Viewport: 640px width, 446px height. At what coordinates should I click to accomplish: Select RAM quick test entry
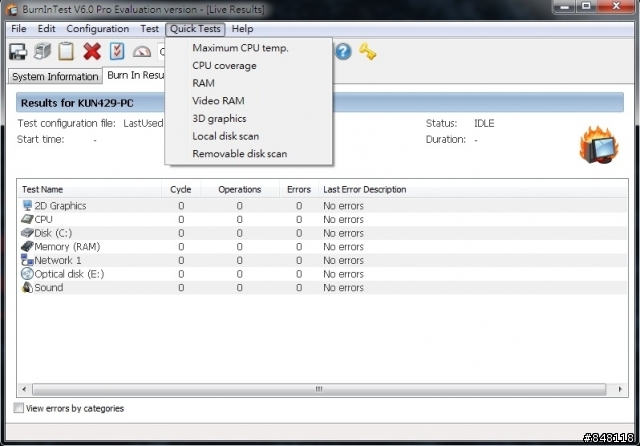[x=249, y=83]
